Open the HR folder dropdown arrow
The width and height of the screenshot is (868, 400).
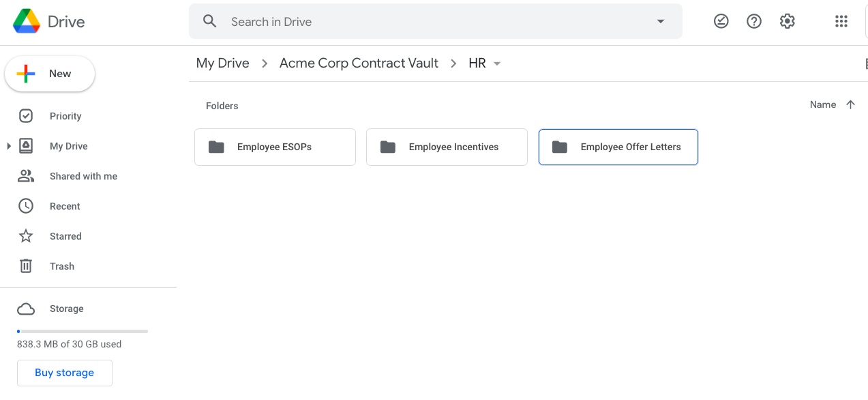coord(497,63)
